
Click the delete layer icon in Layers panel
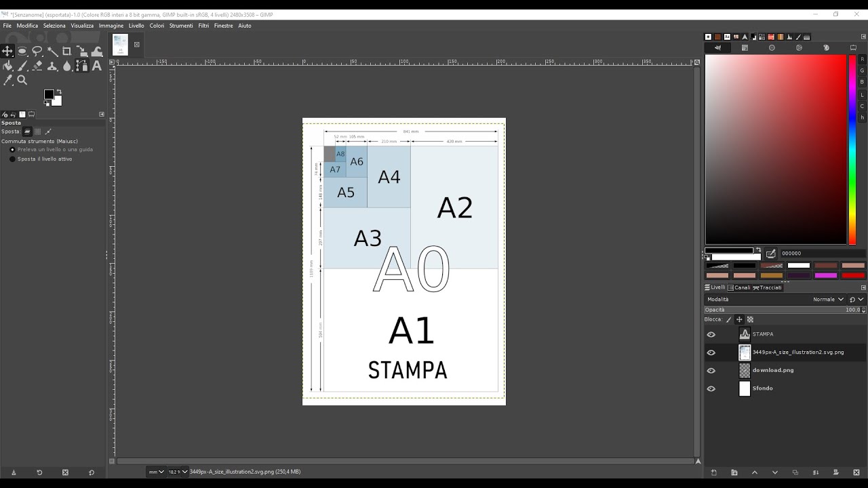tap(856, 472)
